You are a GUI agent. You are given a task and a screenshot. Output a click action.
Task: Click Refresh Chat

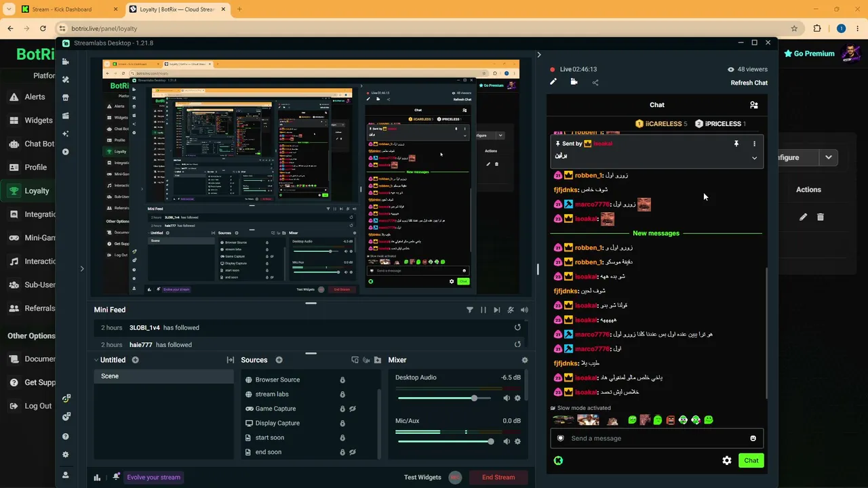point(749,83)
